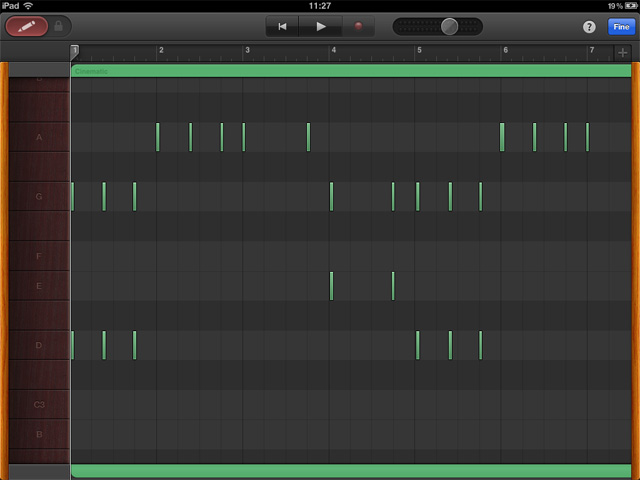Jump to the beginning of the song
The height and width of the screenshot is (480, 640).
[x=283, y=27]
